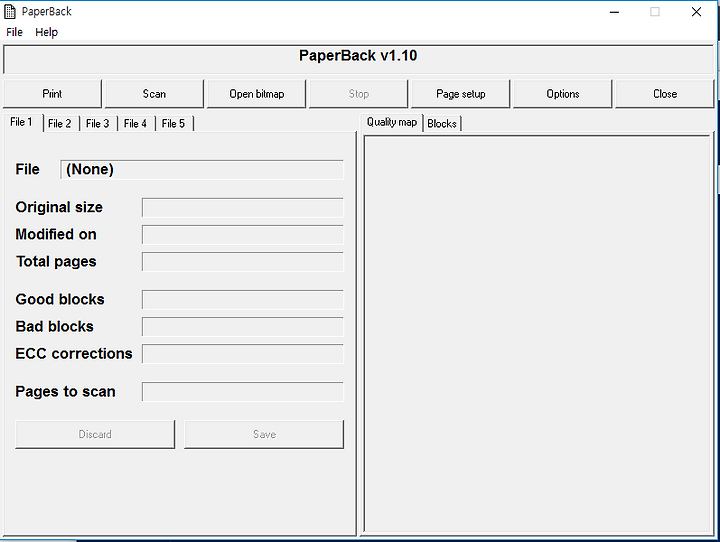Click the Good blocks label
Screen dimensions: 720x542
[60, 299]
